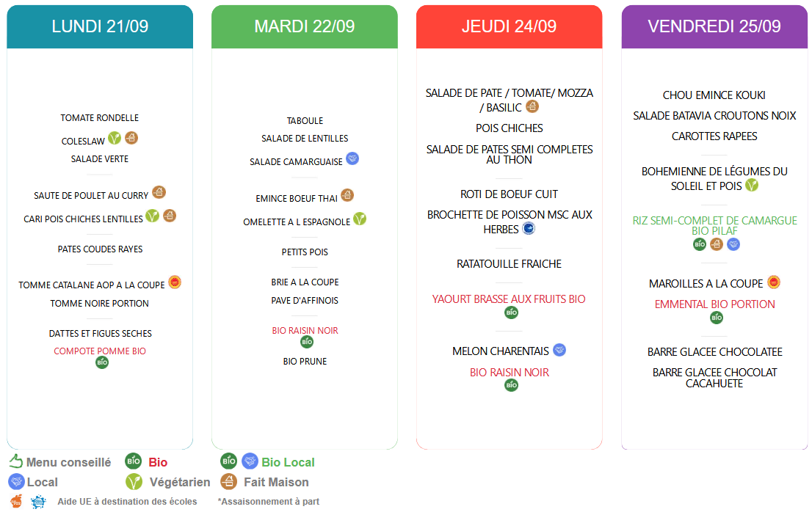Click the Fait Maison icon beside EMINCE BOEUF THAI
The height and width of the screenshot is (512, 812).
tap(347, 195)
